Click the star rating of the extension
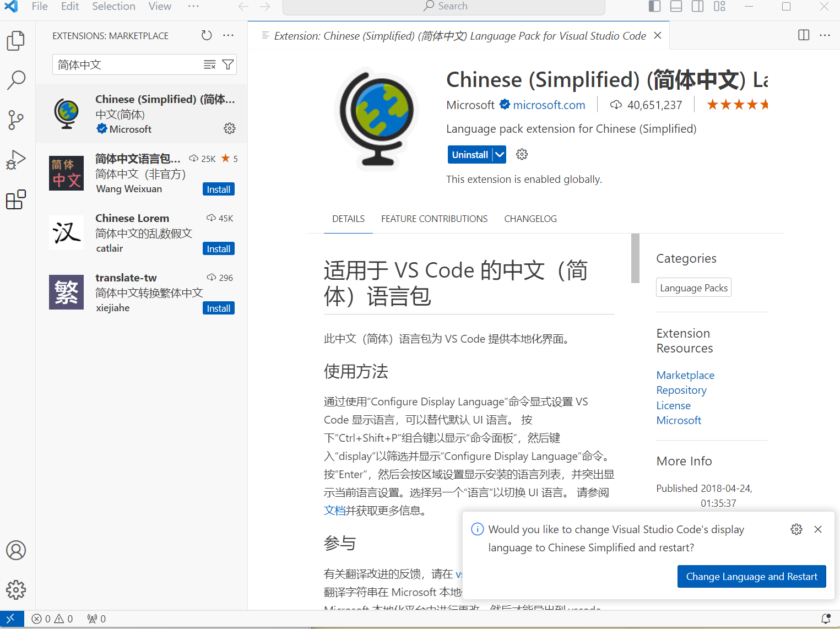 click(737, 105)
